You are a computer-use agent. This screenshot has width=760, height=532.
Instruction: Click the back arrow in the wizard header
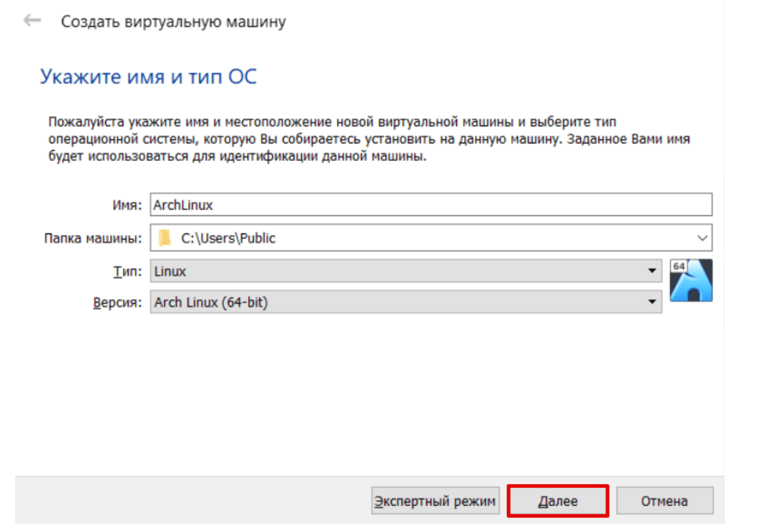click(32, 21)
